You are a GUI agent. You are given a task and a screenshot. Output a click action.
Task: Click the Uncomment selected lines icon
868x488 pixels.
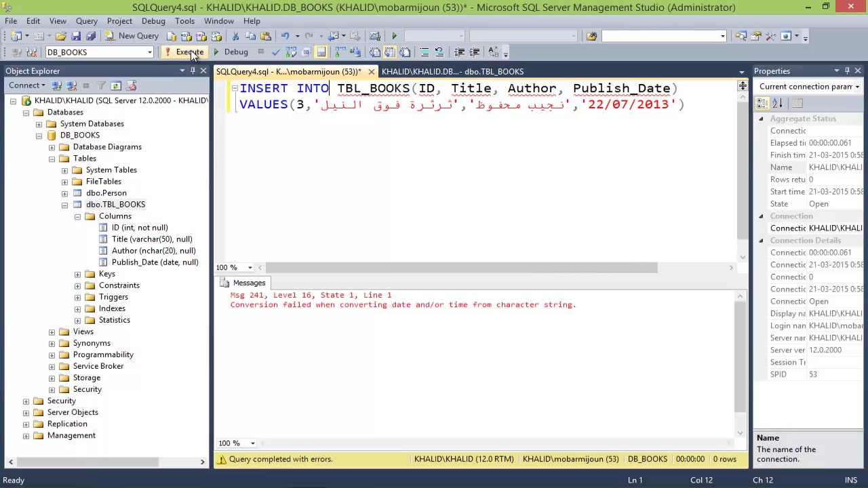click(439, 52)
